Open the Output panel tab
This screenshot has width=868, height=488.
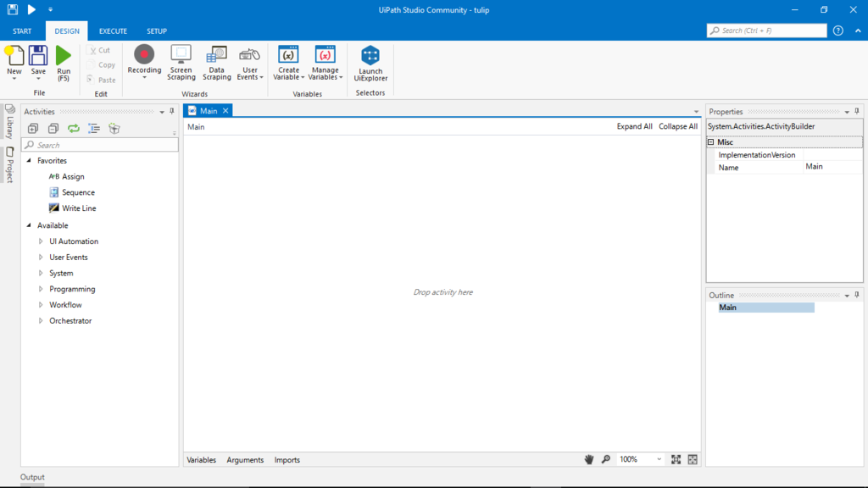(x=32, y=477)
